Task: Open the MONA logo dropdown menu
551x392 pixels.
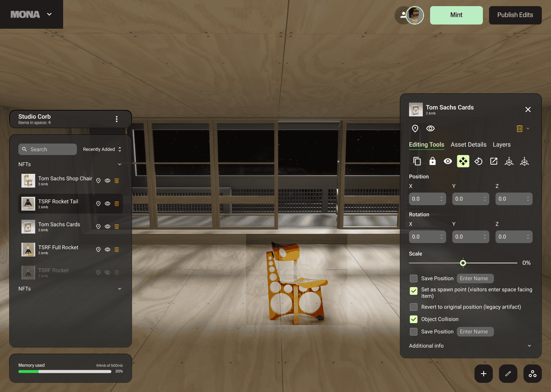Action: (x=49, y=14)
